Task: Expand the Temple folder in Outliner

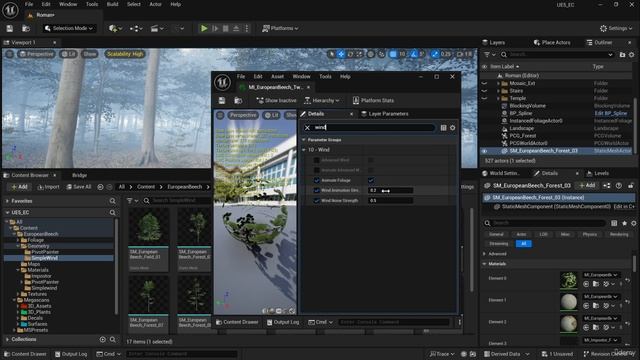Action: tap(498, 98)
